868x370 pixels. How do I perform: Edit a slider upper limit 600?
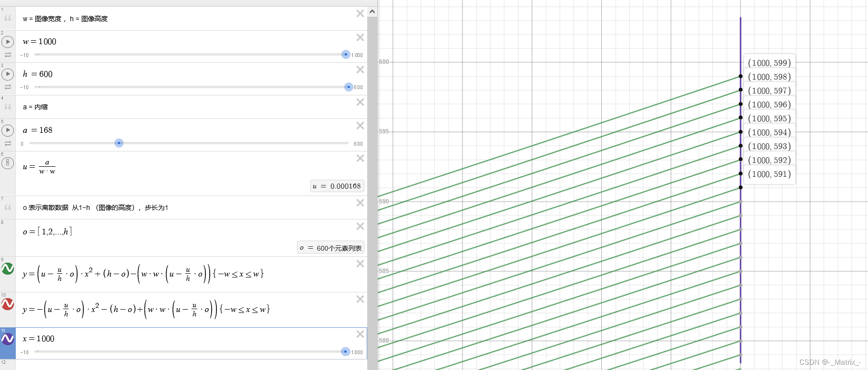coord(358,144)
